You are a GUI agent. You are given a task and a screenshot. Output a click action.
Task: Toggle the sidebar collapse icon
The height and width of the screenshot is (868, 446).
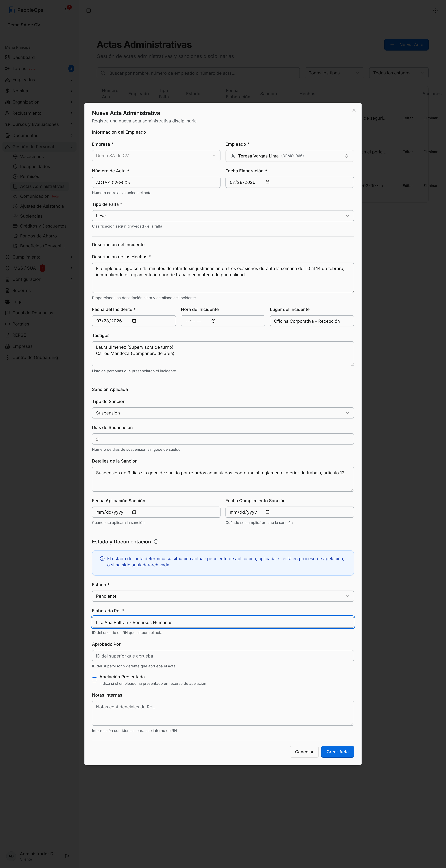(89, 10)
